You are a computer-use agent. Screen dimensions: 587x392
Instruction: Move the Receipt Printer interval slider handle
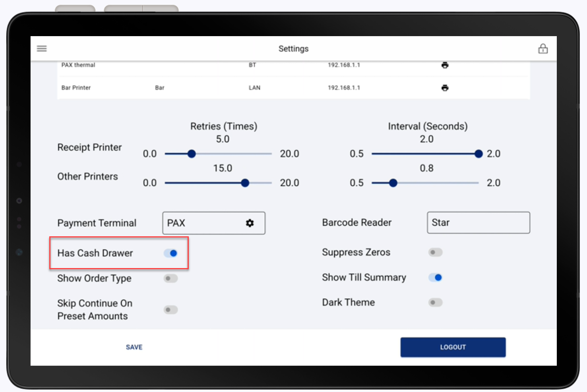[479, 154]
